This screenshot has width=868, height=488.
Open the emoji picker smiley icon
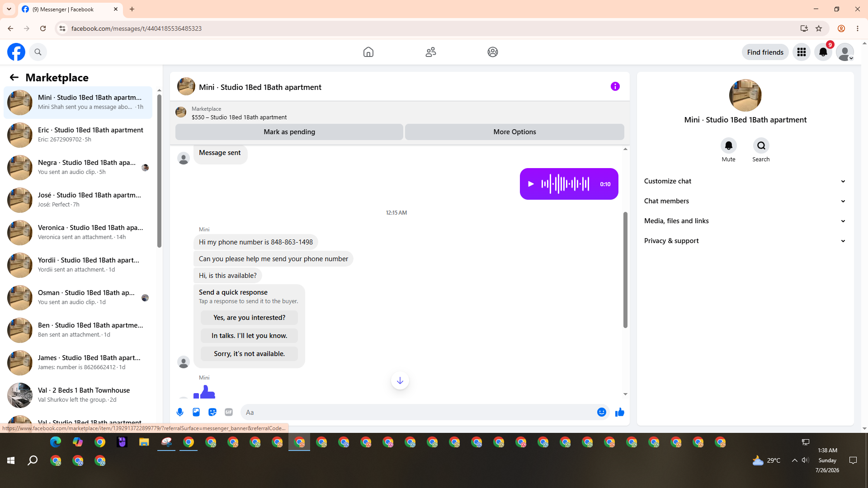[601, 412]
